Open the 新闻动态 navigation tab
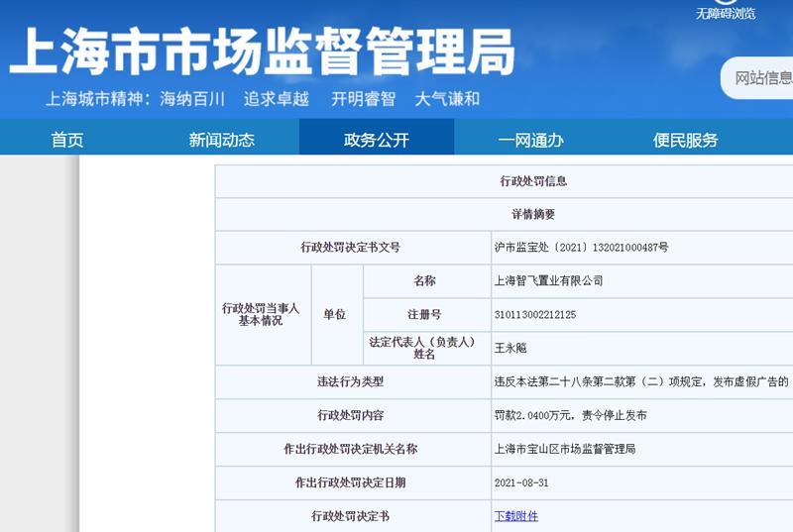793x532 pixels. pyautogui.click(x=221, y=140)
